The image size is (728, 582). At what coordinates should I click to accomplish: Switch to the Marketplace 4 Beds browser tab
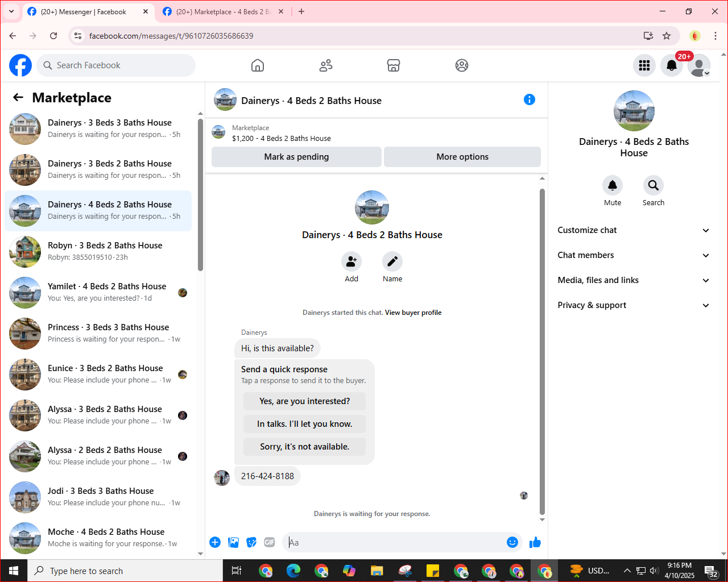point(223,11)
